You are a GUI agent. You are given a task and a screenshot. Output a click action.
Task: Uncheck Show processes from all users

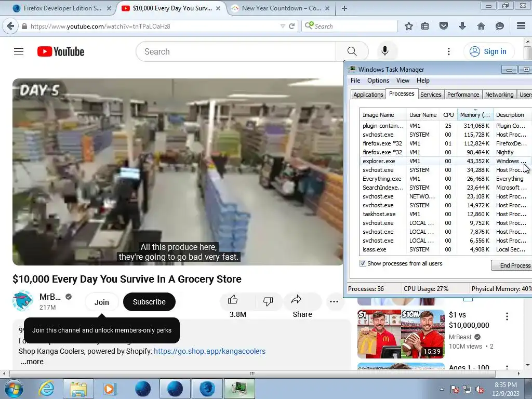(363, 263)
